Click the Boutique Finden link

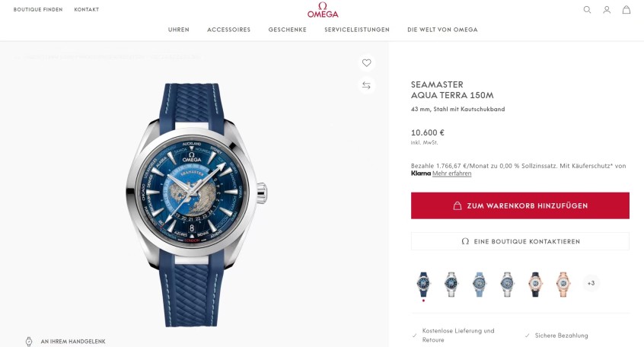[38, 9]
